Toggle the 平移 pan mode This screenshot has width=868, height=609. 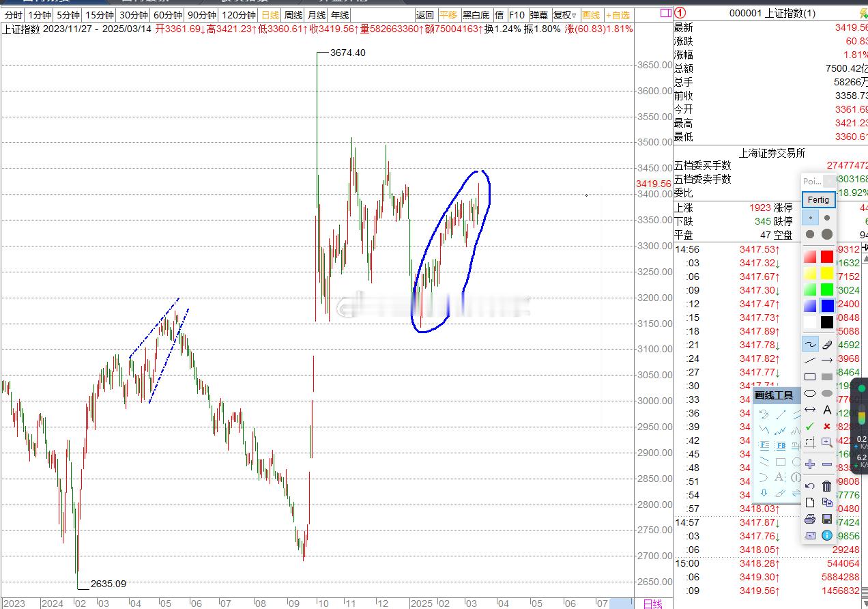tap(448, 15)
